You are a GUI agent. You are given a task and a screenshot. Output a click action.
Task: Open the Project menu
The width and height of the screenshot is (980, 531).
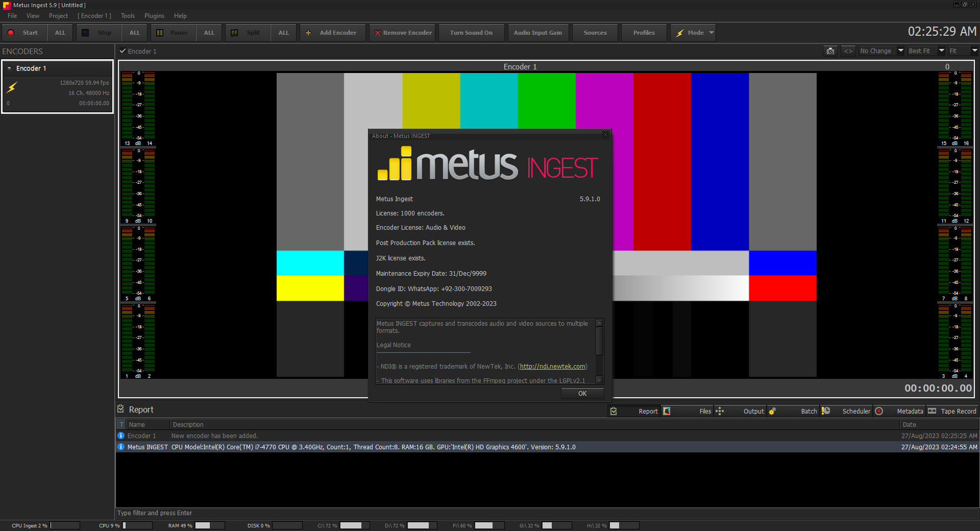pyautogui.click(x=58, y=16)
